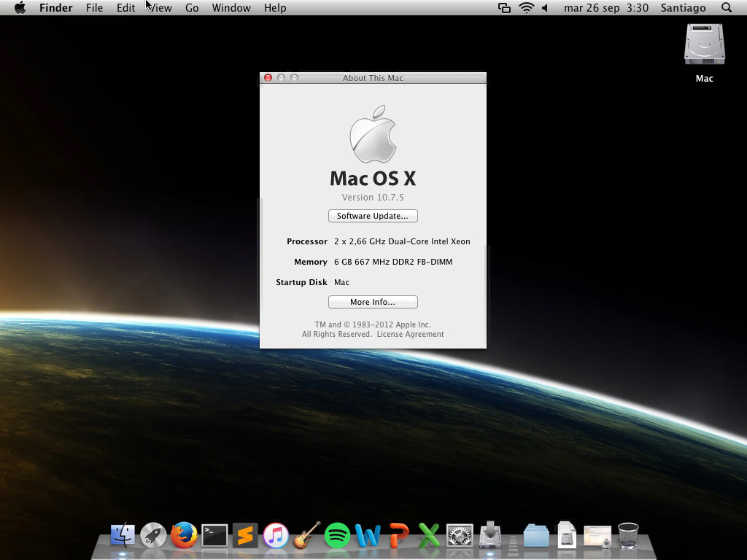Open iTunes from the Dock

tap(276, 536)
